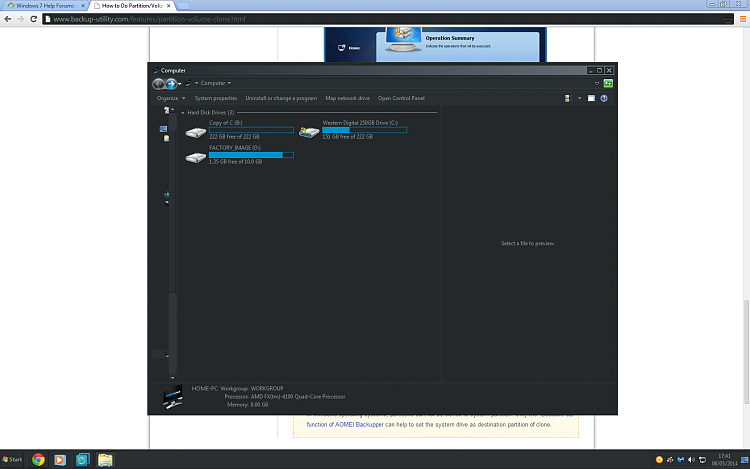Click the FACTORY_IMAGE drive usage bar
Image resolution: width=750 pixels, height=469 pixels.
pyautogui.click(x=251, y=155)
